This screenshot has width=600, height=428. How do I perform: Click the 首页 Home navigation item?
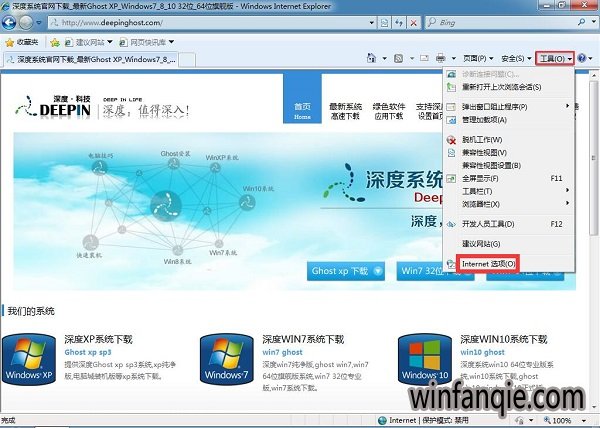tap(302, 98)
